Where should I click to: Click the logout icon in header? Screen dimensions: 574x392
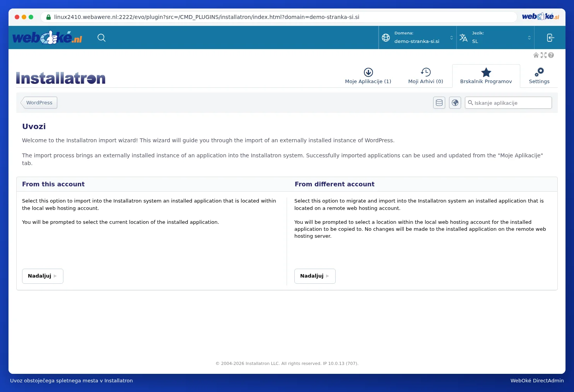(550, 37)
